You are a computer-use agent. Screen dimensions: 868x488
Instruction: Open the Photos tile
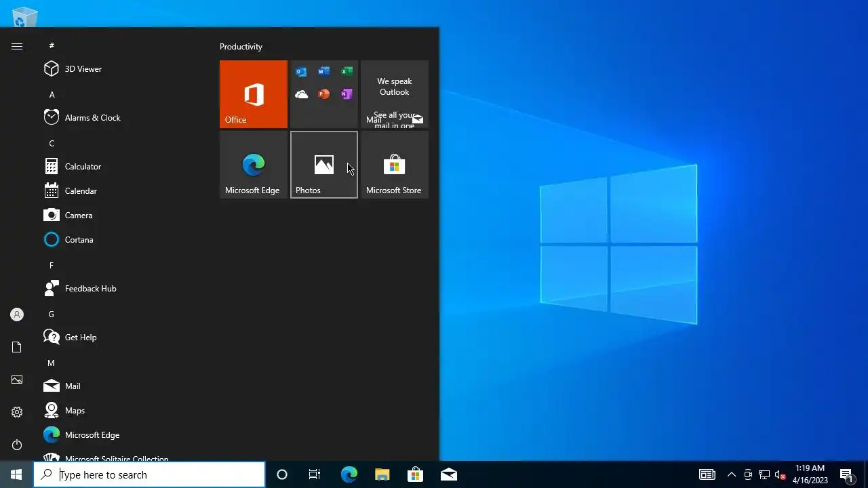pos(324,165)
